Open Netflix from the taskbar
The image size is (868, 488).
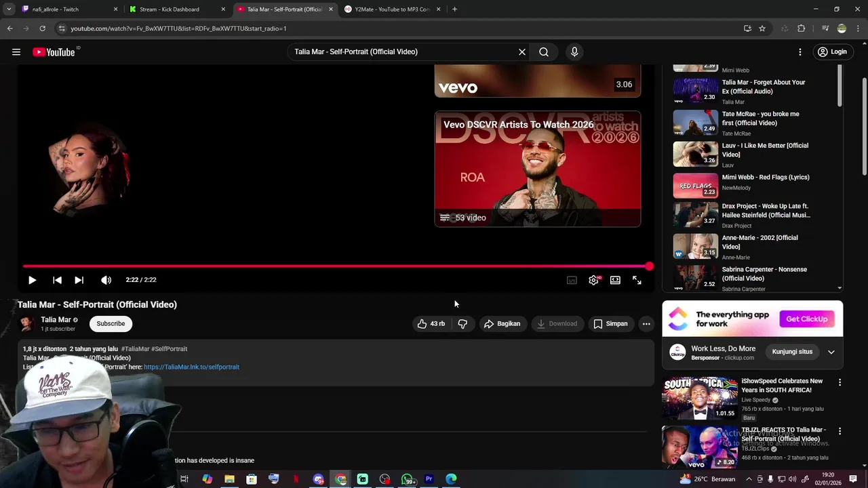click(x=296, y=479)
